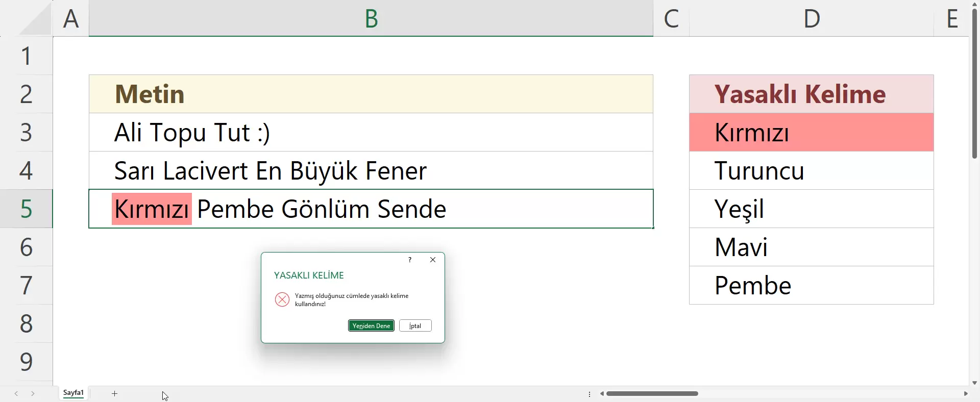Screen dimensions: 980x402
Task: Select column B header
Action: [x=371, y=18]
